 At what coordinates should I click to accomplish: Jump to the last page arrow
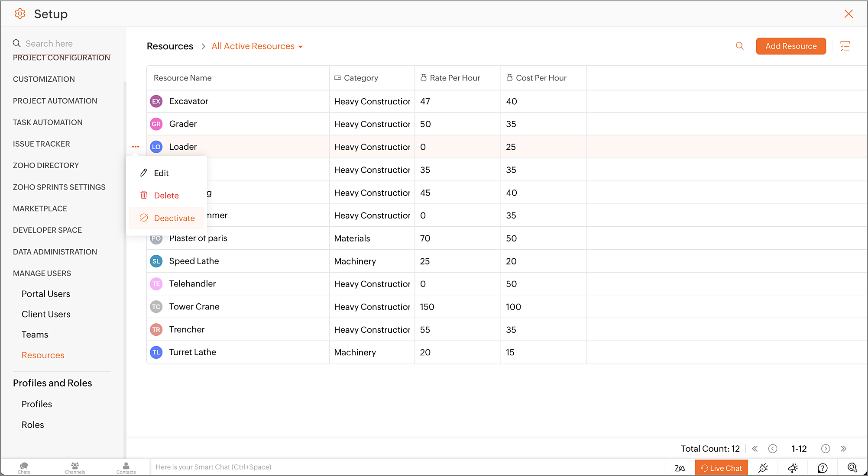click(843, 449)
